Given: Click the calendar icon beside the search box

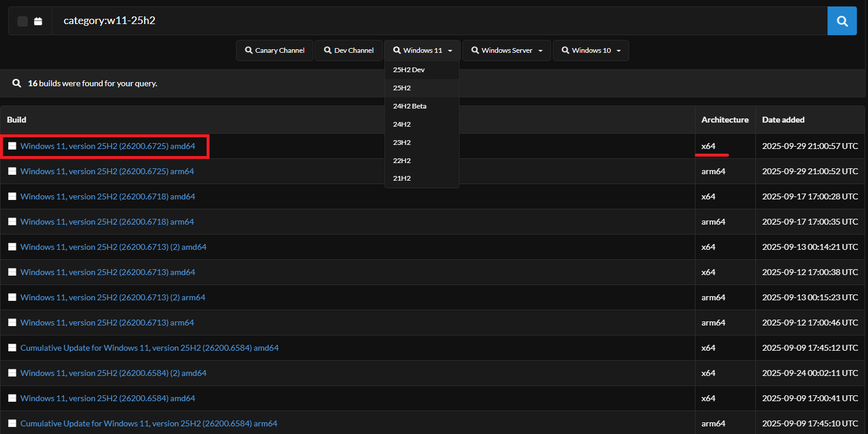Looking at the screenshot, I should (38, 21).
